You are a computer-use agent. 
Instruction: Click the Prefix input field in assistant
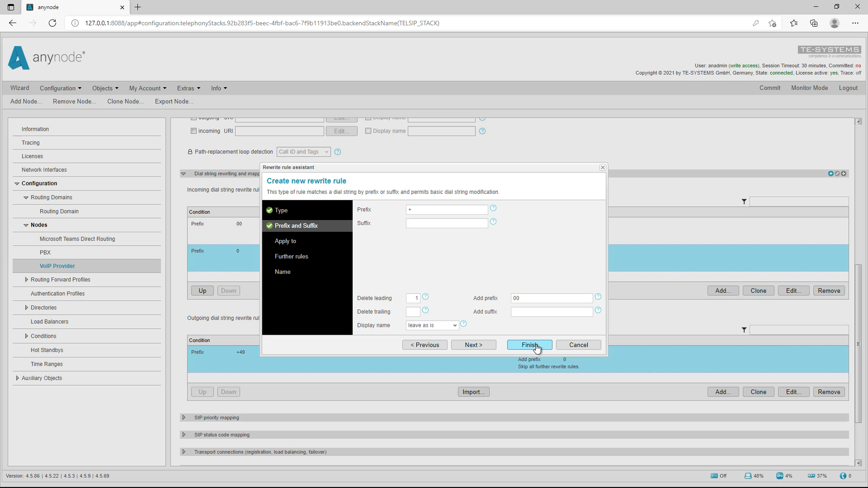tap(447, 210)
